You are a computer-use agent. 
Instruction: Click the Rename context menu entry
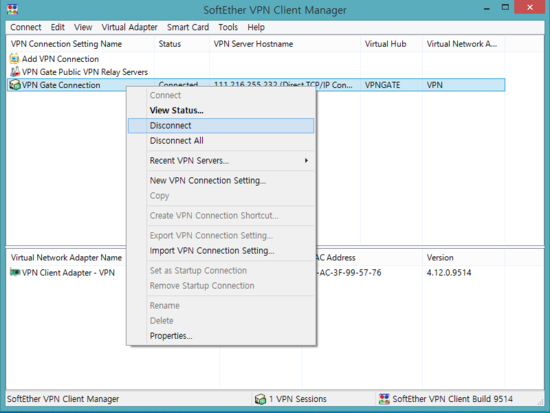221,306
